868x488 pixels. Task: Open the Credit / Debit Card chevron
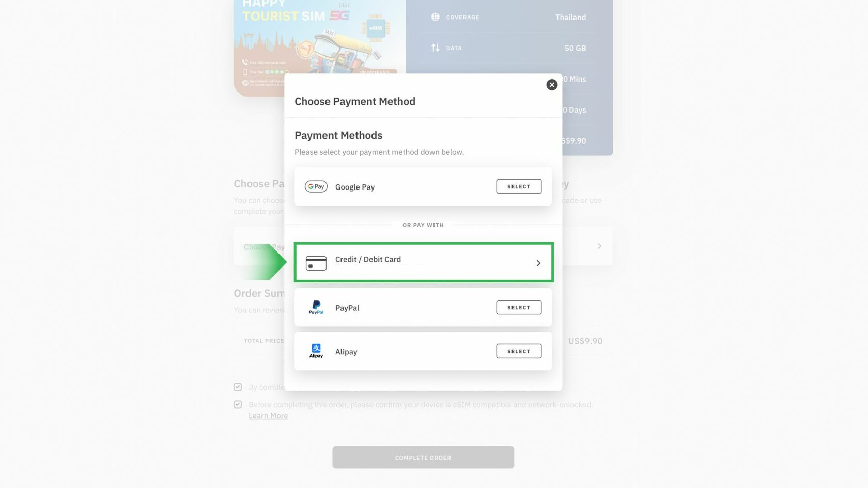pos(538,263)
